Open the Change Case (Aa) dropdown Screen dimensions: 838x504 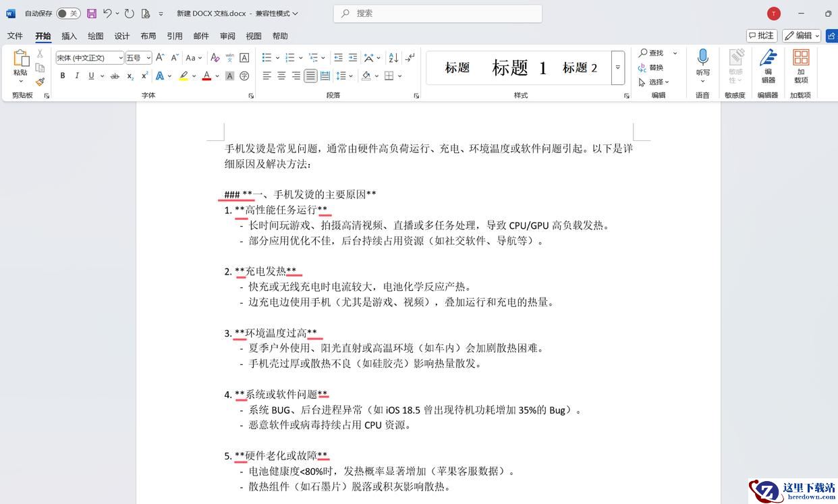coord(194,58)
